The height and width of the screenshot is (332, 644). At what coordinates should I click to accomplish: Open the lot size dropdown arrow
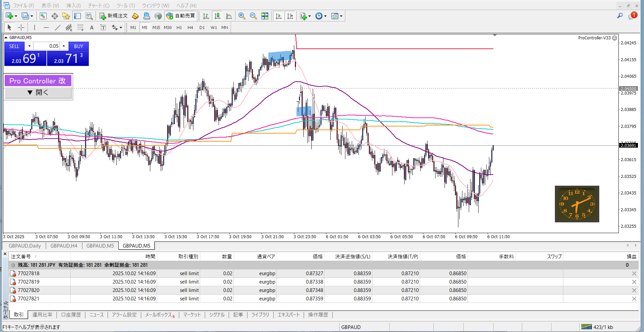(29, 46)
